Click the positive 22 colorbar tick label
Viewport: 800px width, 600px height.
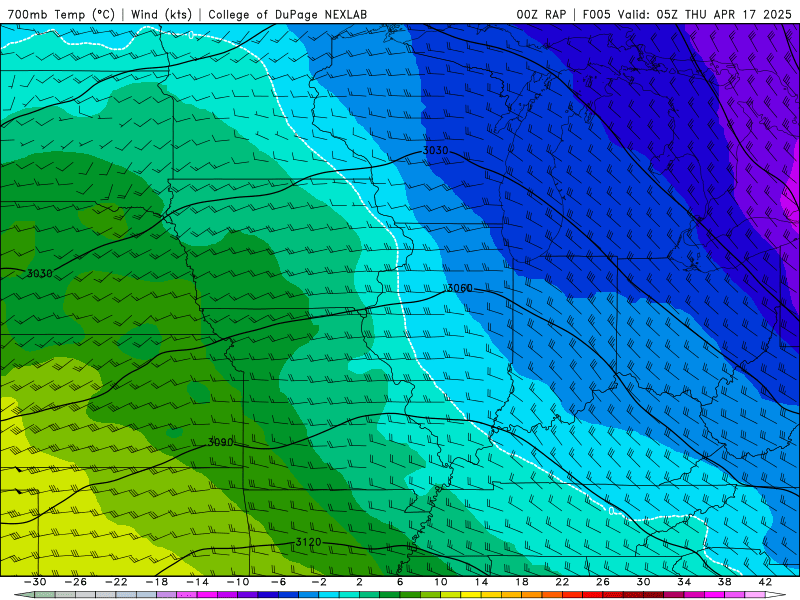(x=562, y=582)
